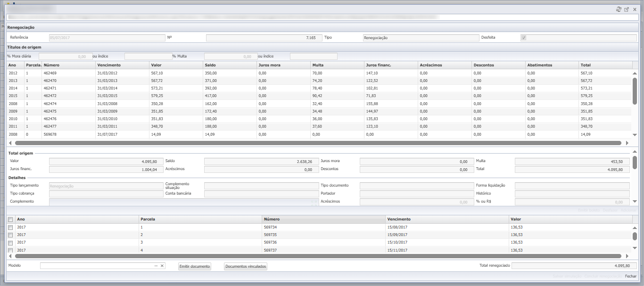Sort origin titles by Multa column

click(338, 65)
